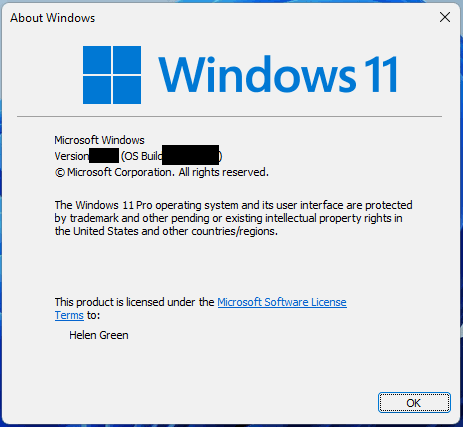Open the Microsoft Software License link

click(282, 302)
